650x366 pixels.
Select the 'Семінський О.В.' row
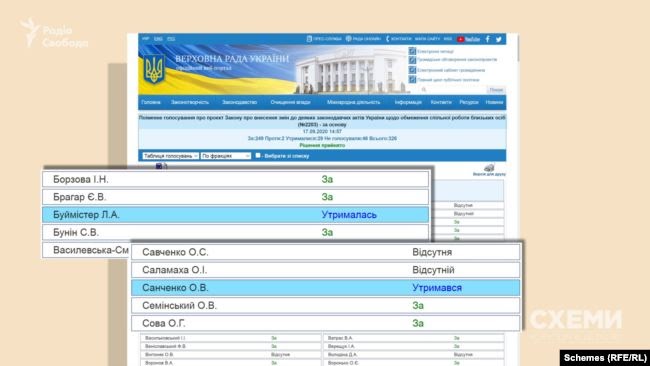click(x=326, y=305)
